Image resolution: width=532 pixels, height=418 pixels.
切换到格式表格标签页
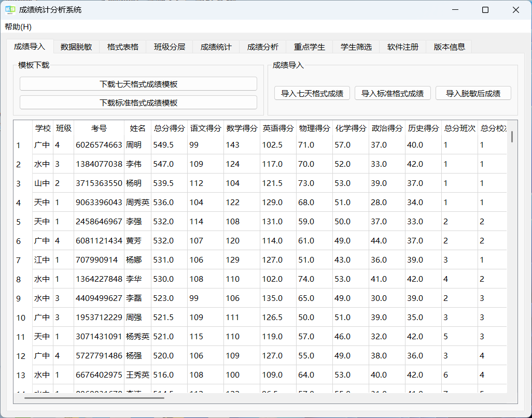point(121,46)
